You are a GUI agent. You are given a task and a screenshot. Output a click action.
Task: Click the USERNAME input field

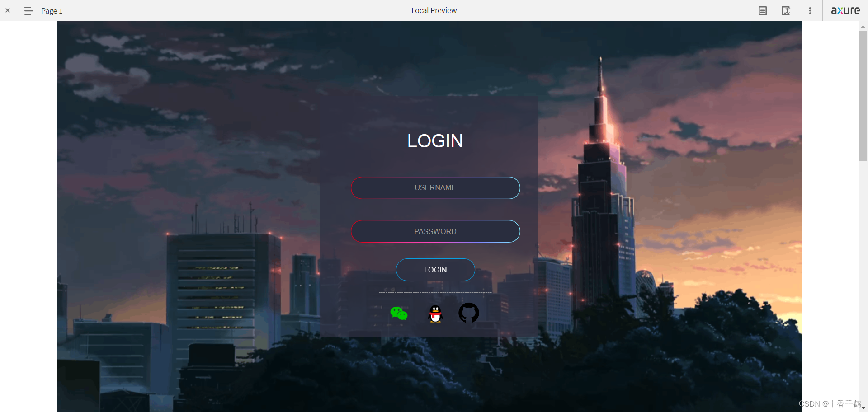435,188
